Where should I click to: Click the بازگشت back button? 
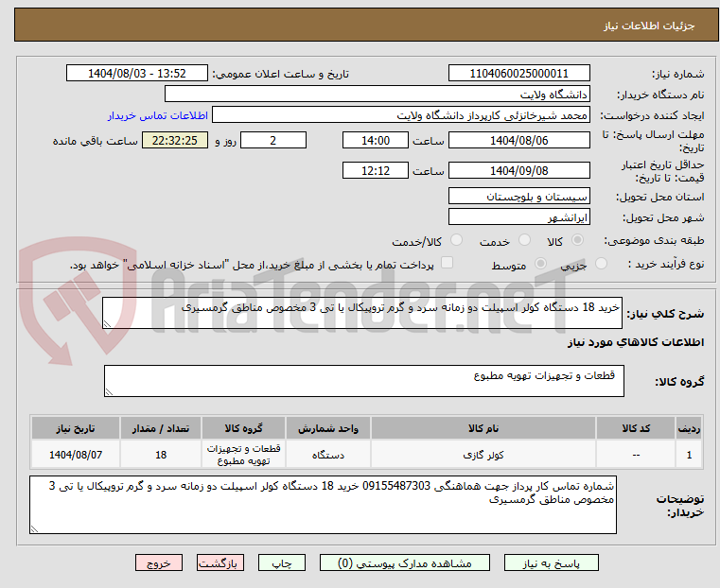[x=220, y=562]
